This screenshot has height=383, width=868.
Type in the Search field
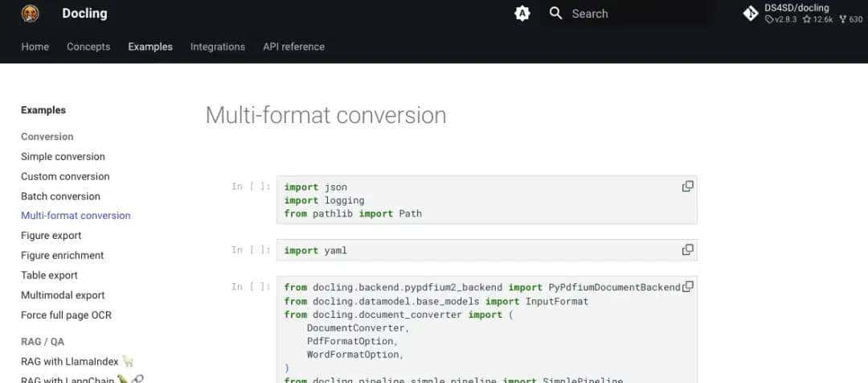point(635,14)
